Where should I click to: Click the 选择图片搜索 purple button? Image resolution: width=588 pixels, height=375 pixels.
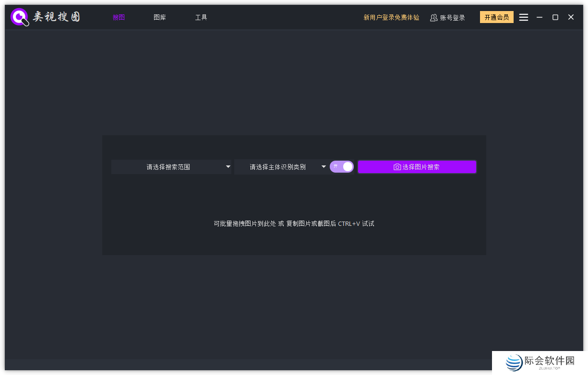[x=417, y=167]
